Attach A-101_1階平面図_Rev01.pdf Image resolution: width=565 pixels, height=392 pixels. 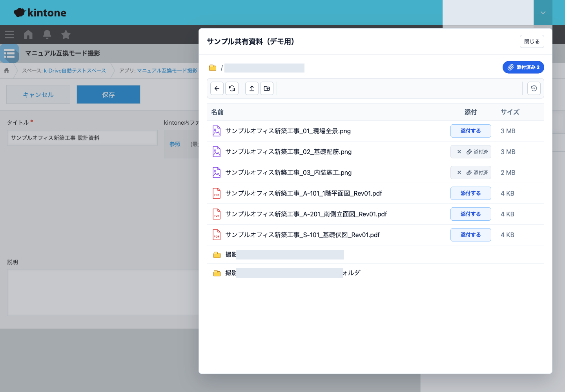tap(471, 193)
